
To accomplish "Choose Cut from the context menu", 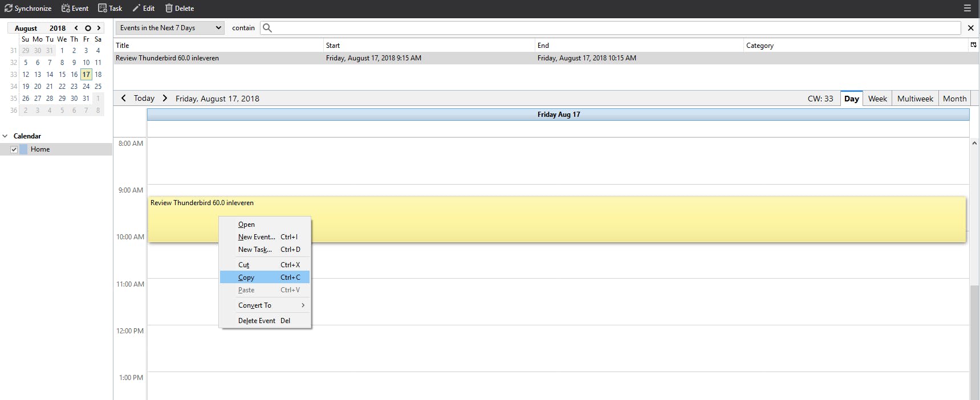I will [x=265, y=265].
